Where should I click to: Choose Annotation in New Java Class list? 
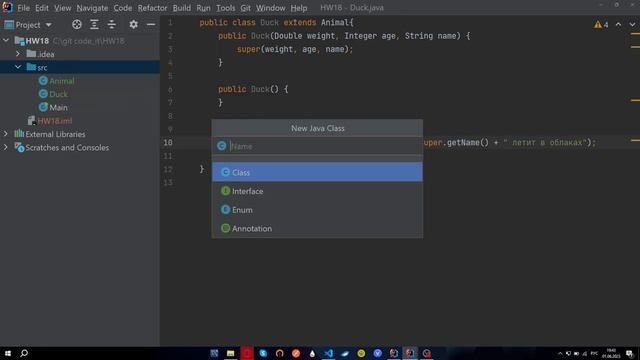coord(317,229)
